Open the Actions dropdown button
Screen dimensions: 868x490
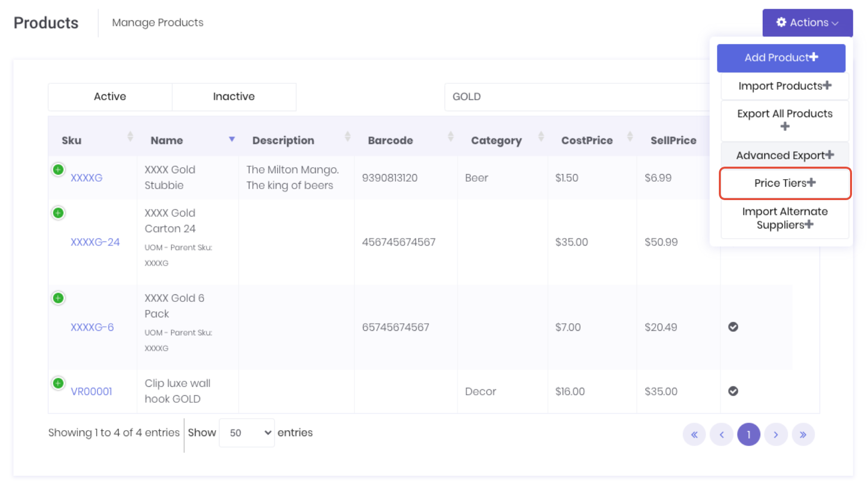[x=808, y=22]
